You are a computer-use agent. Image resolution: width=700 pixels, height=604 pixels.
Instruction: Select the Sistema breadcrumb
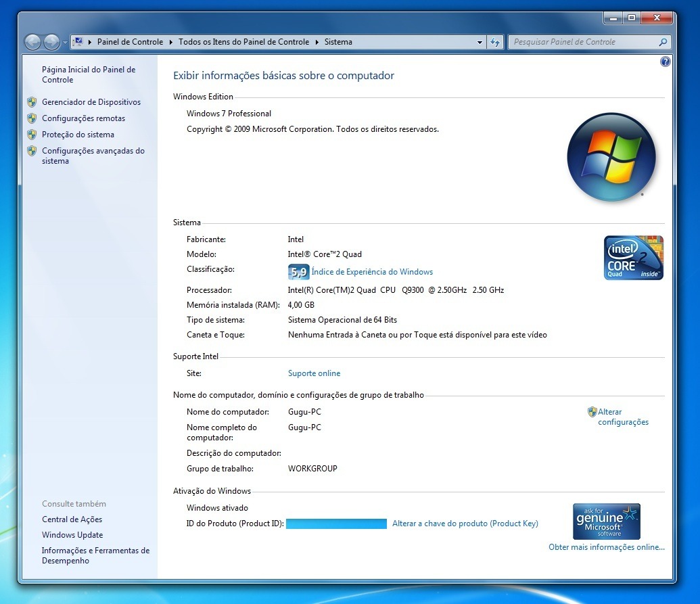338,42
